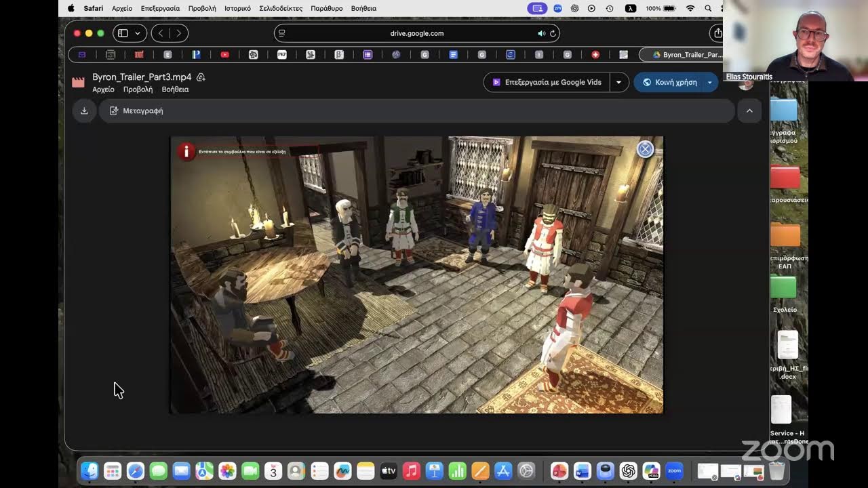Image resolution: width=868 pixels, height=488 pixels.
Task: Click the video info 'i' icon
Action: tap(186, 151)
